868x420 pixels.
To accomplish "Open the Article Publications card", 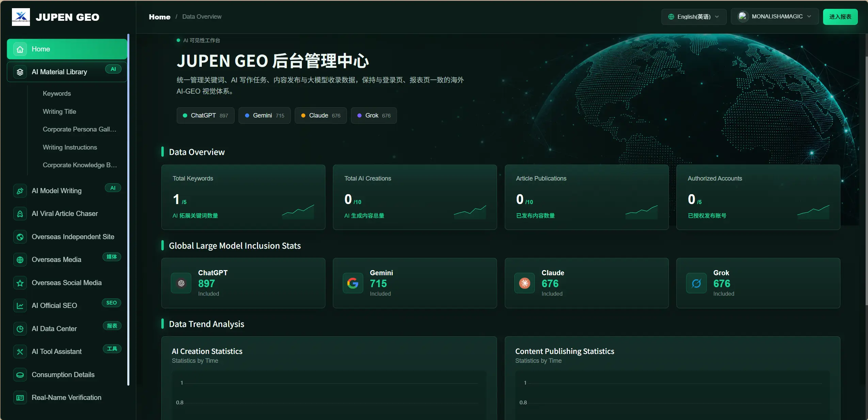I will click(587, 197).
